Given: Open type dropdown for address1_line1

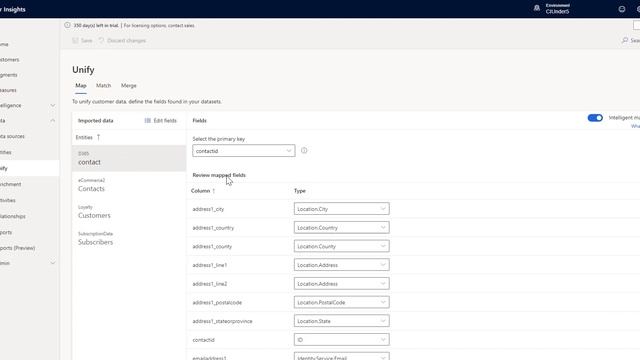Looking at the screenshot, I should tap(342, 265).
